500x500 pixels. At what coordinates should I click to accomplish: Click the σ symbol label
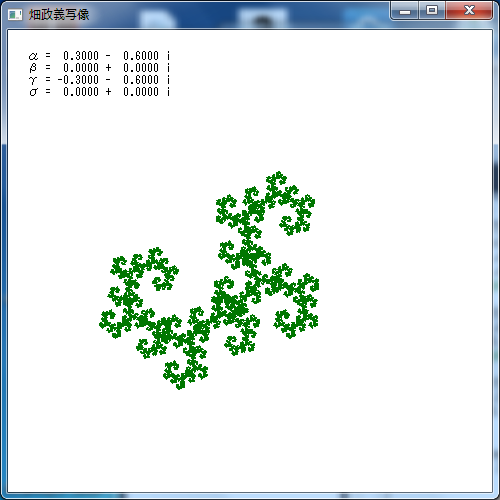[x=33, y=92]
